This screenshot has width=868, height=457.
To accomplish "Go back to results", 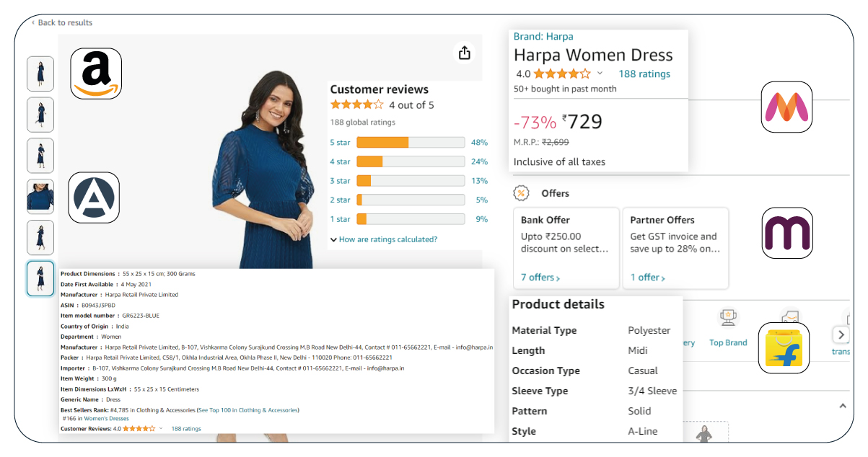I will tap(62, 22).
